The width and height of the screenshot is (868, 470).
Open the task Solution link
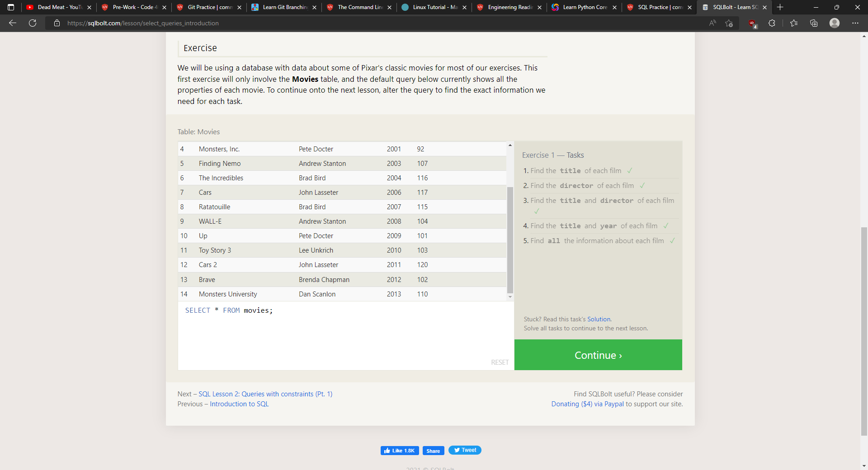click(599, 319)
